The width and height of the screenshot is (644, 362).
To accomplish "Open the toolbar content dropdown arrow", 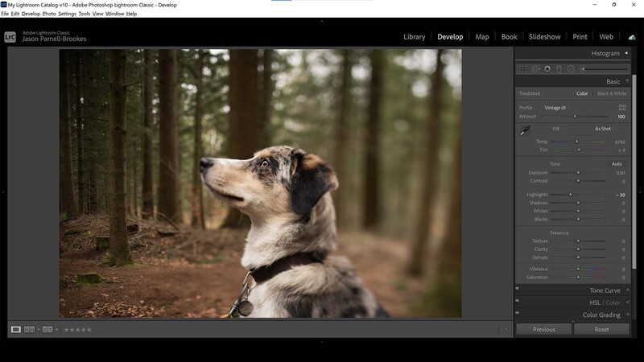I will point(506,330).
